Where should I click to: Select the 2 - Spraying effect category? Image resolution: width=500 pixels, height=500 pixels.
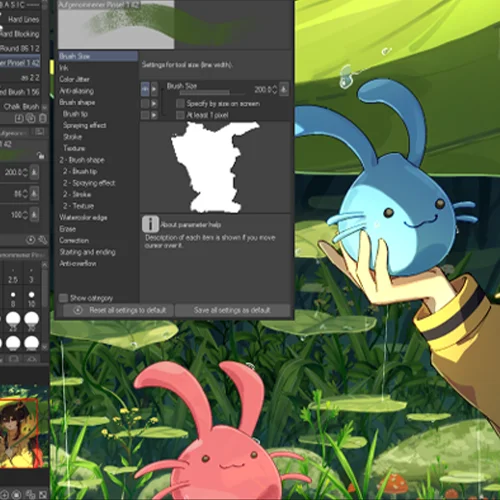click(98, 183)
